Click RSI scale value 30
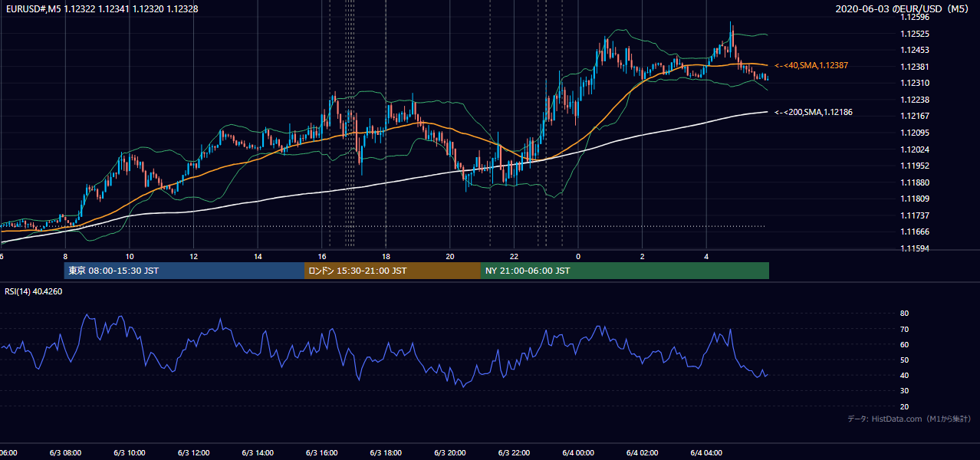This screenshot has width=980, height=460. coord(904,391)
